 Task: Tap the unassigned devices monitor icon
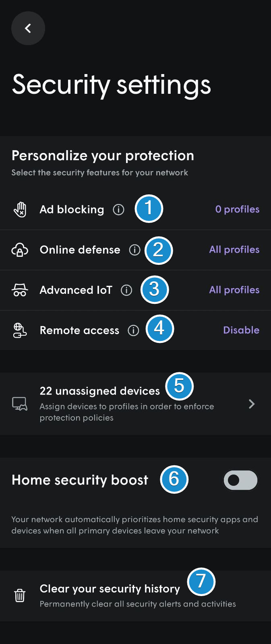(20, 404)
